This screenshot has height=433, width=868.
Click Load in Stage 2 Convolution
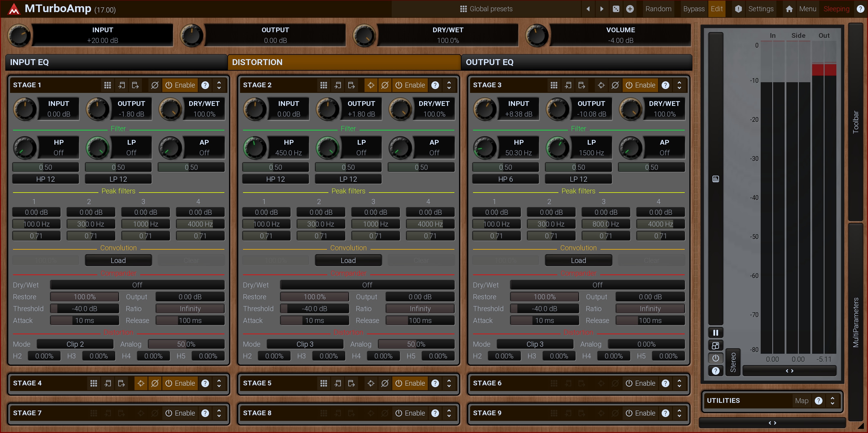[348, 261]
